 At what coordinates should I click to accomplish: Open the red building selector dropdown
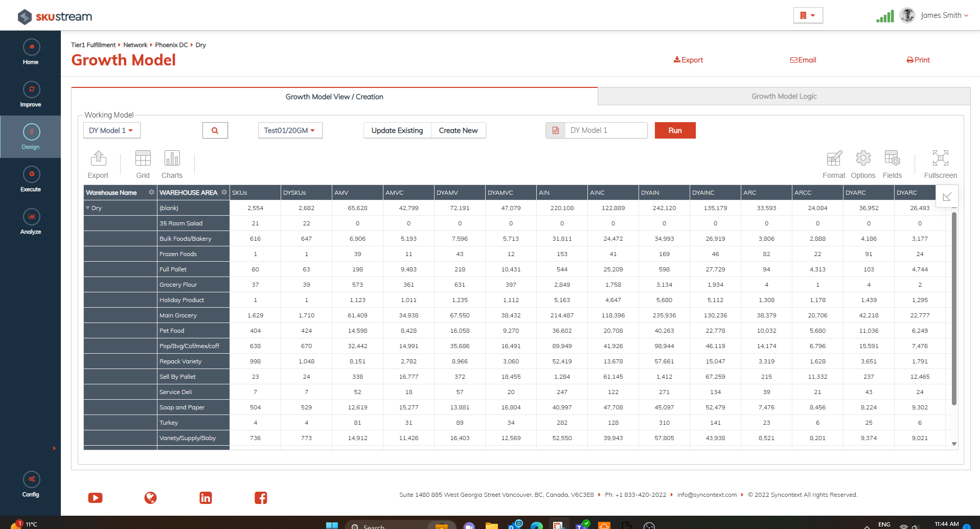point(808,15)
